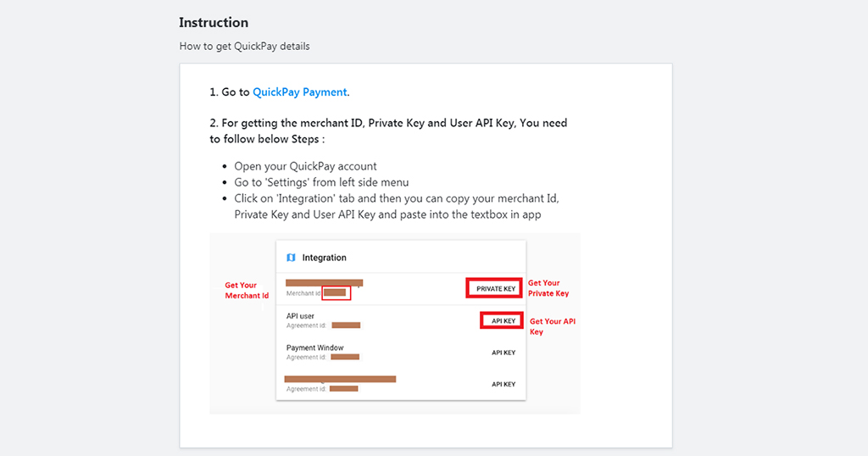Click 'How to get QuickPay details' subtitle

tap(244, 46)
